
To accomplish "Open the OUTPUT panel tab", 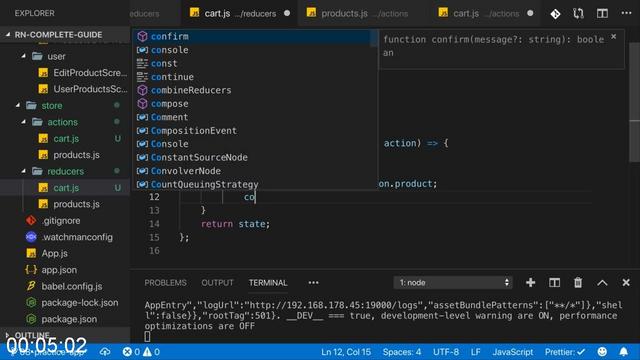I will pyautogui.click(x=217, y=282).
